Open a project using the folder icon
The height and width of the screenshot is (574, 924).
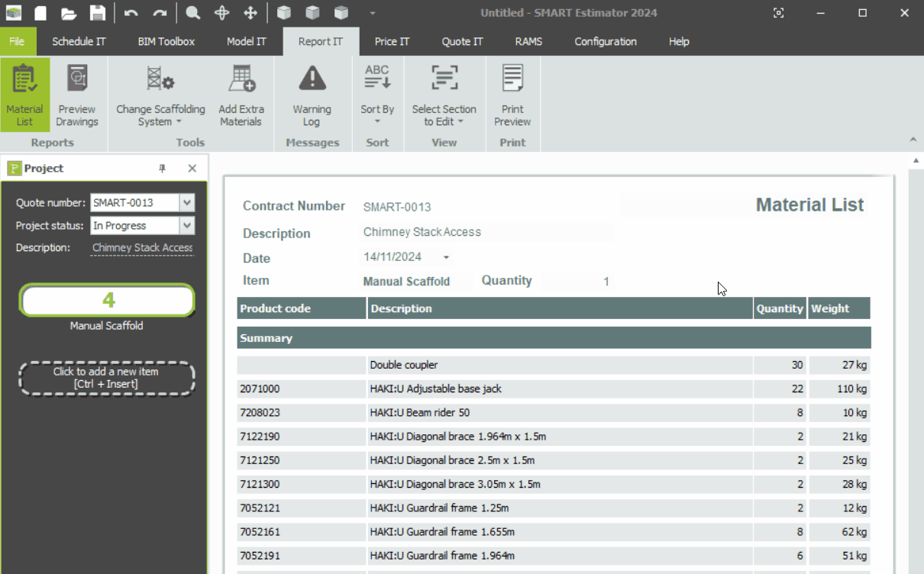click(x=69, y=13)
